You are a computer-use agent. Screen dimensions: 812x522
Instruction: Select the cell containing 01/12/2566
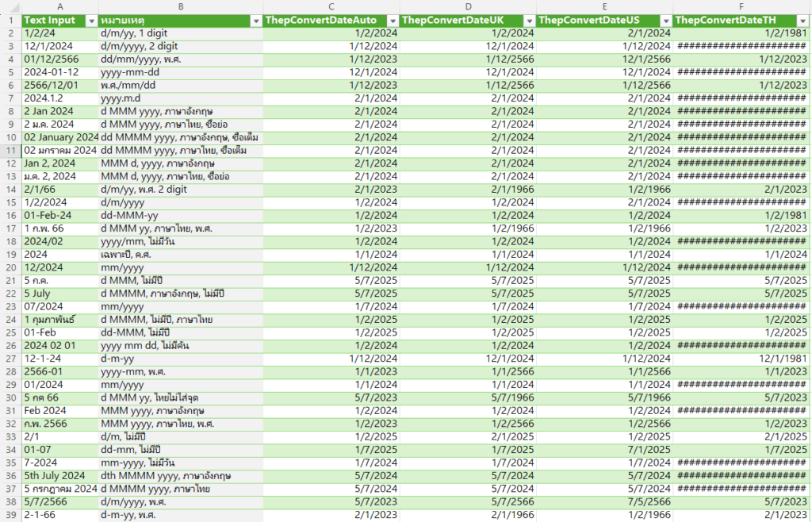60,59
